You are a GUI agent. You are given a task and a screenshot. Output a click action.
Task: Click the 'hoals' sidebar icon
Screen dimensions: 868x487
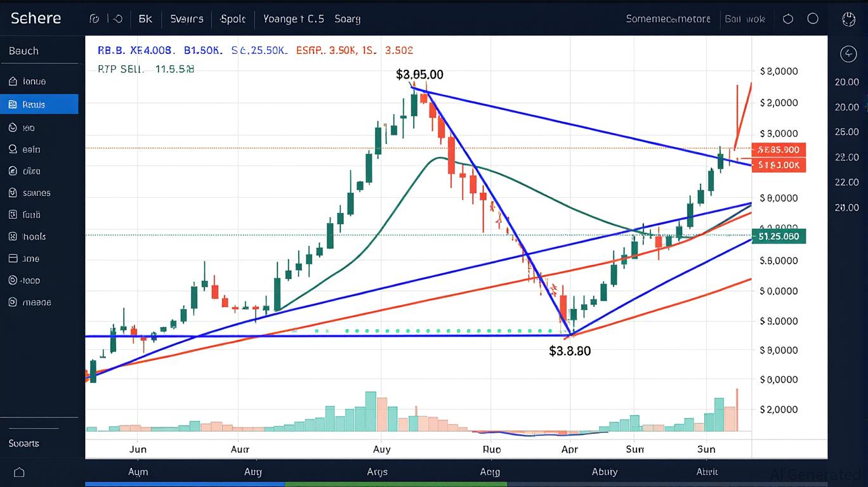coord(13,237)
